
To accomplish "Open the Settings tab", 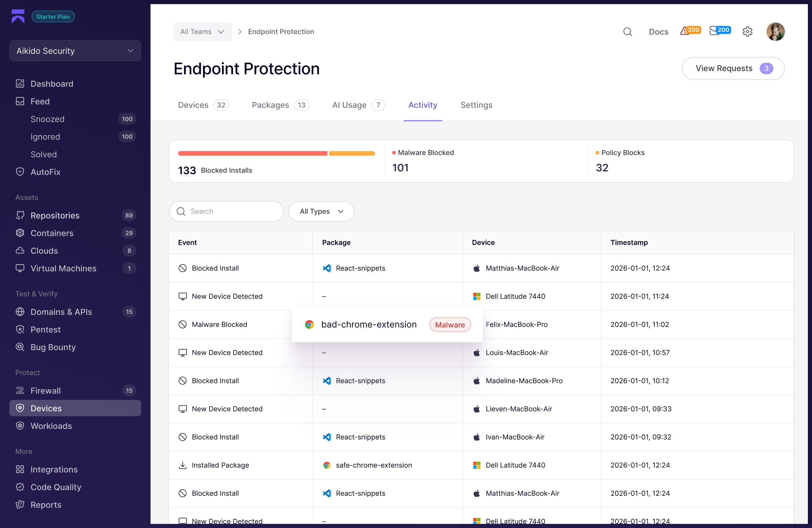I will tap(476, 105).
